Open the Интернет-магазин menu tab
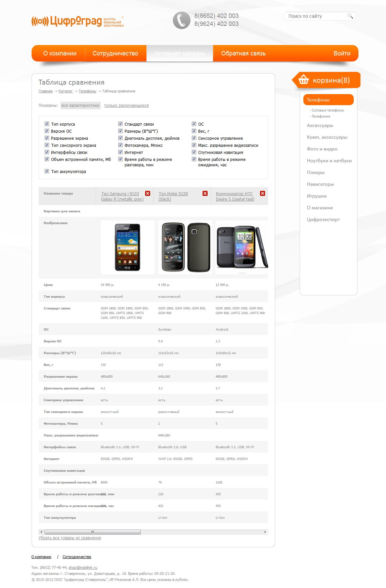Image resolution: width=386 pixels, height=588 pixels. click(x=180, y=53)
